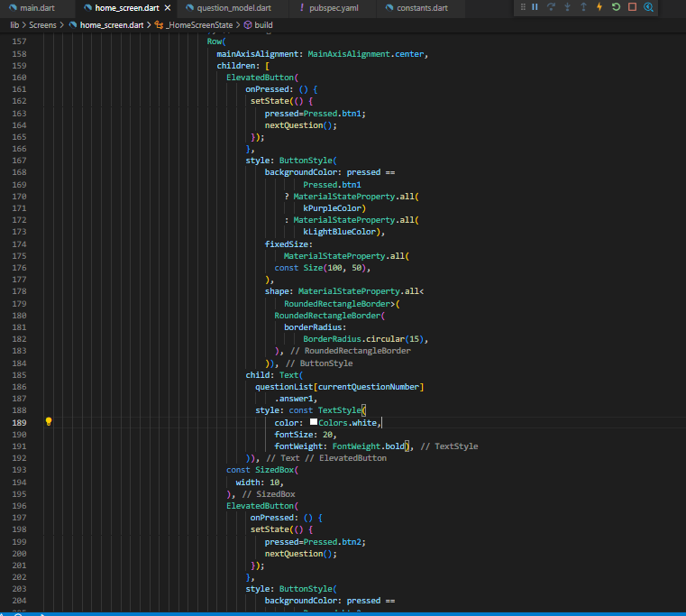Pause the debug session
Screen dimensions: 686x616
click(535, 7)
